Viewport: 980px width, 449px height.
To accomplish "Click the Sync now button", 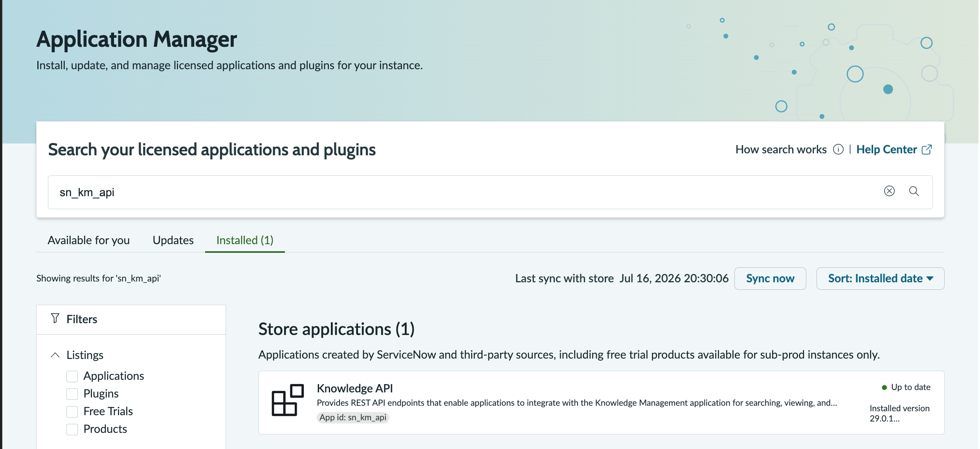I will click(770, 278).
